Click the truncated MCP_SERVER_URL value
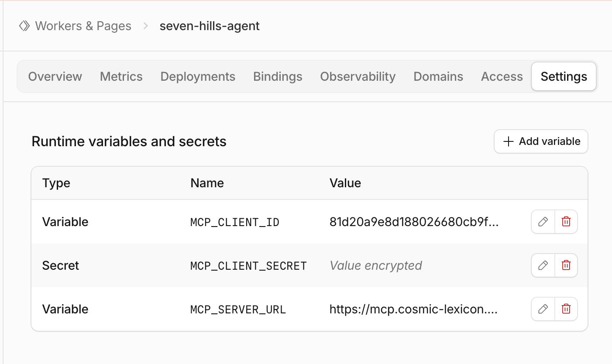This screenshot has width=612, height=364. coord(413,309)
